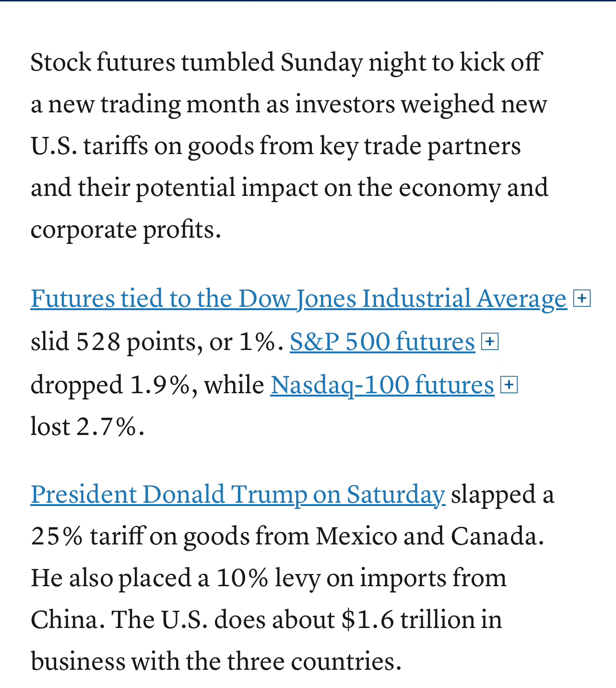Expand the plus icon beside Dow Jones link
This screenshot has height=688, width=616.
click(x=581, y=299)
